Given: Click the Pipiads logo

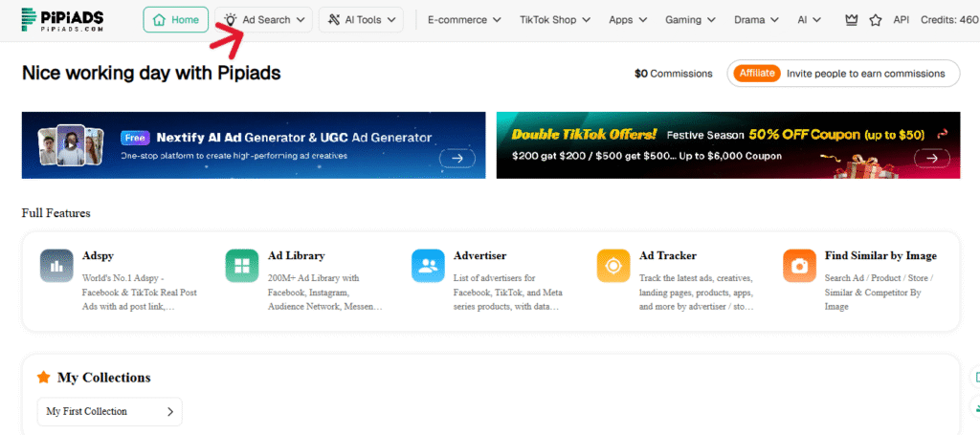Looking at the screenshot, I should (x=62, y=20).
